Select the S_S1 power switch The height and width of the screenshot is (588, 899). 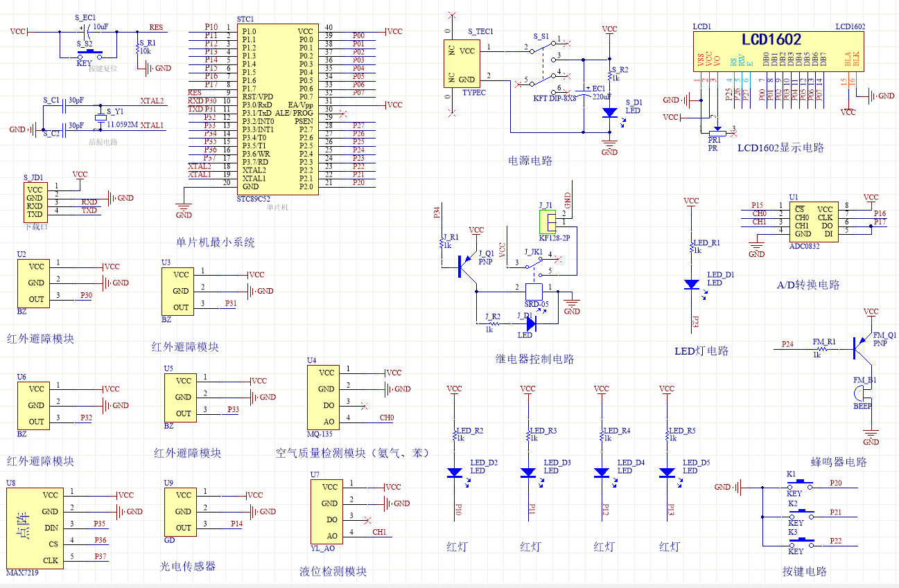pyautogui.click(x=544, y=67)
